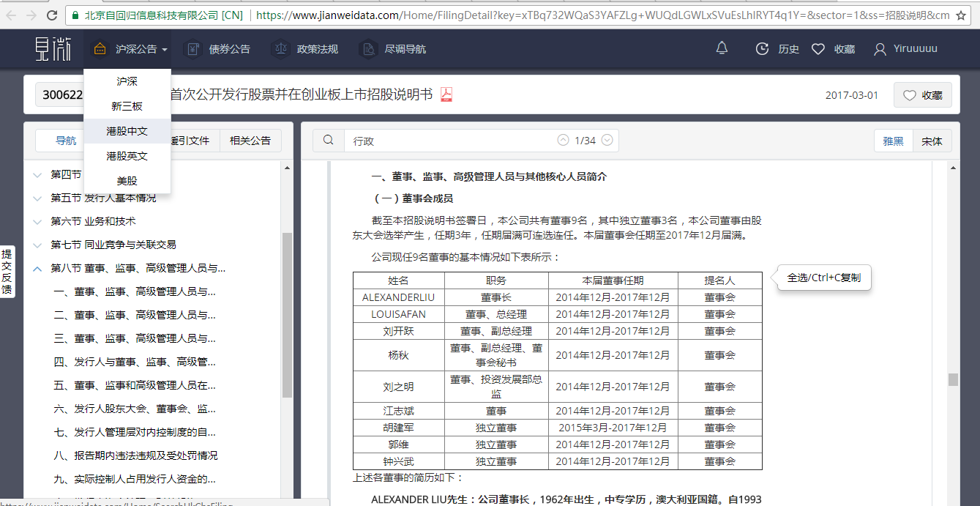This screenshot has height=506, width=980.
Task: Click the PDF download icon beside title
Action: (446, 95)
